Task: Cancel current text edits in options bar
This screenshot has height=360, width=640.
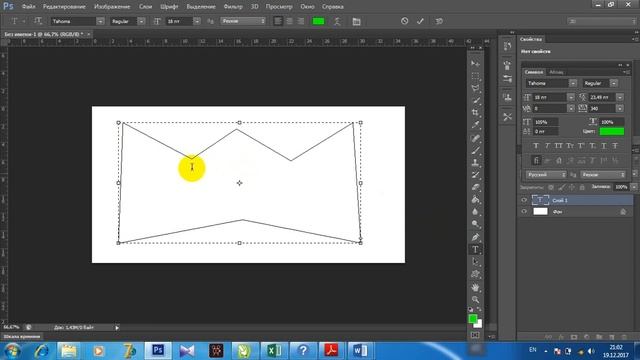Action: (404, 21)
